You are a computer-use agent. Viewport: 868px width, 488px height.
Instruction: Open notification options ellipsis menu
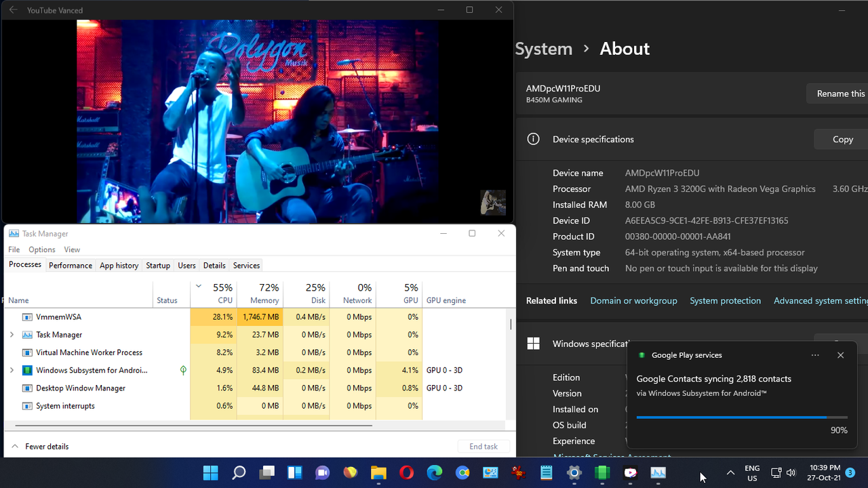point(815,355)
